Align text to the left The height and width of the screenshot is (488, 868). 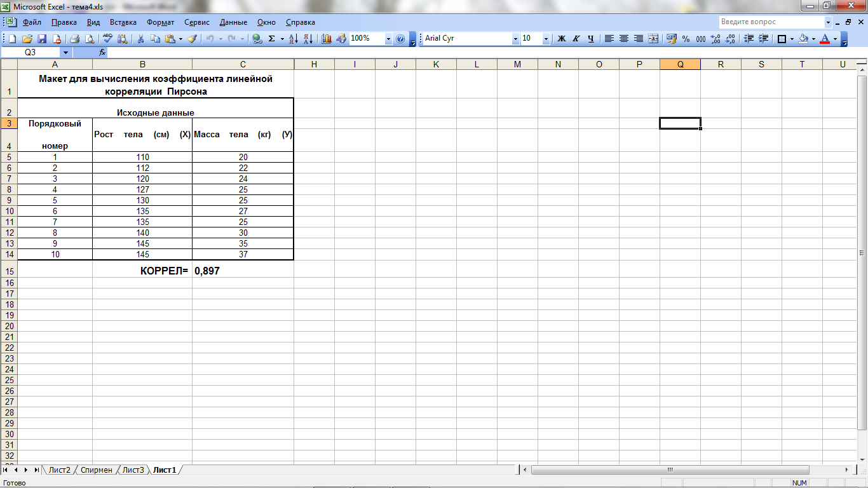click(609, 39)
